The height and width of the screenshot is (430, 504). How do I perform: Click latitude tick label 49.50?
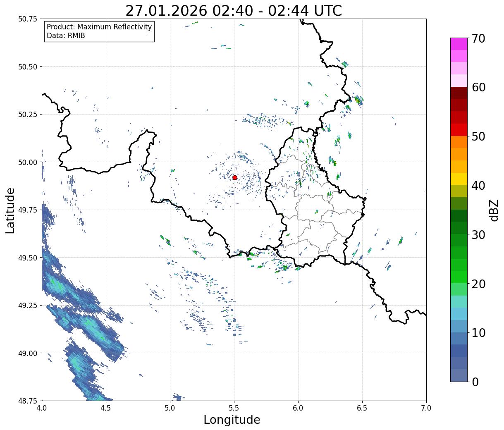tap(28, 258)
